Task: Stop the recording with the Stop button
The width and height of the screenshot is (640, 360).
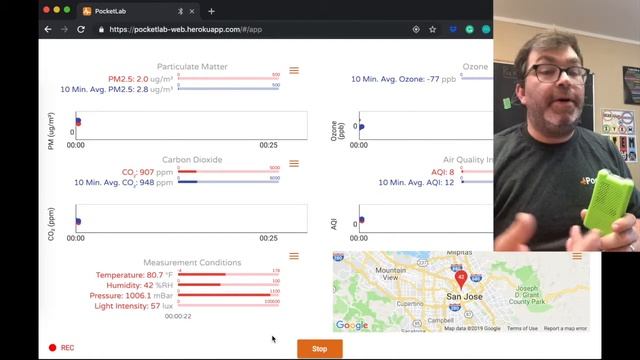Action: click(320, 349)
